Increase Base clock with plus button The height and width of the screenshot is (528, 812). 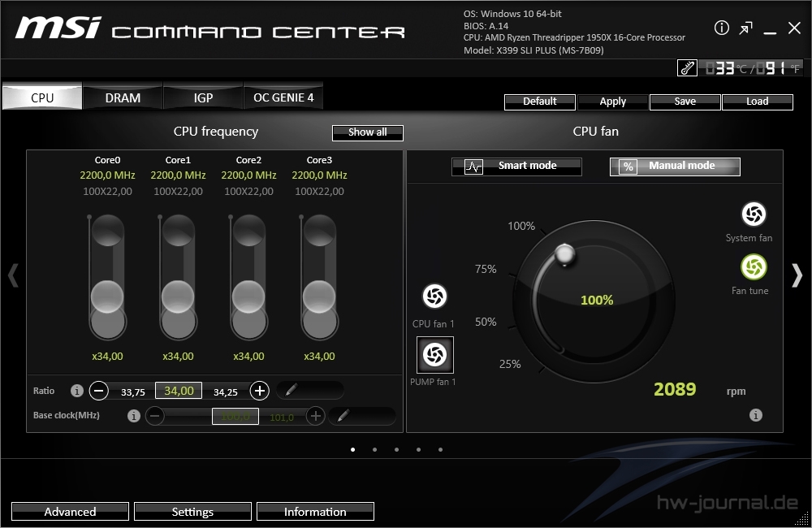coord(315,416)
